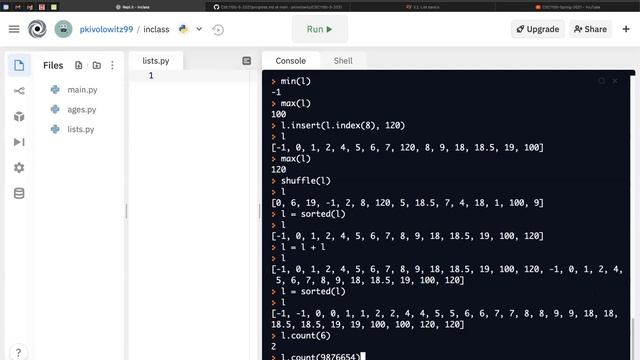This screenshot has height=360, width=640.
Task: Open the Help question mark icon
Action: click(18, 352)
